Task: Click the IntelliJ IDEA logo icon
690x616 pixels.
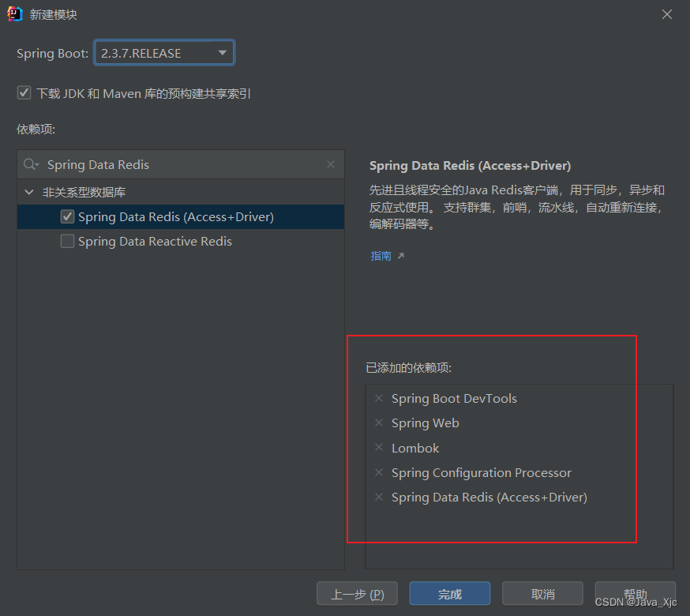Action: click(14, 14)
